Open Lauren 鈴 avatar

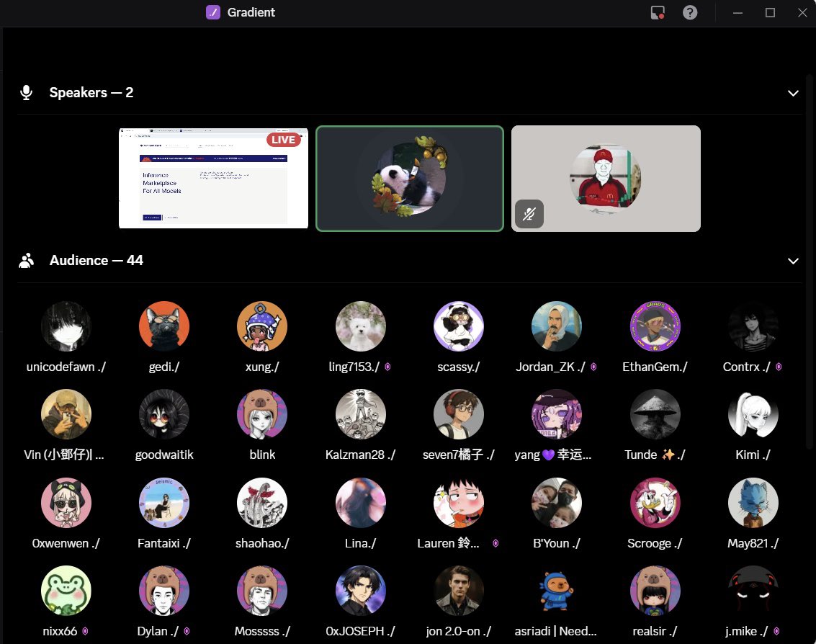click(459, 503)
